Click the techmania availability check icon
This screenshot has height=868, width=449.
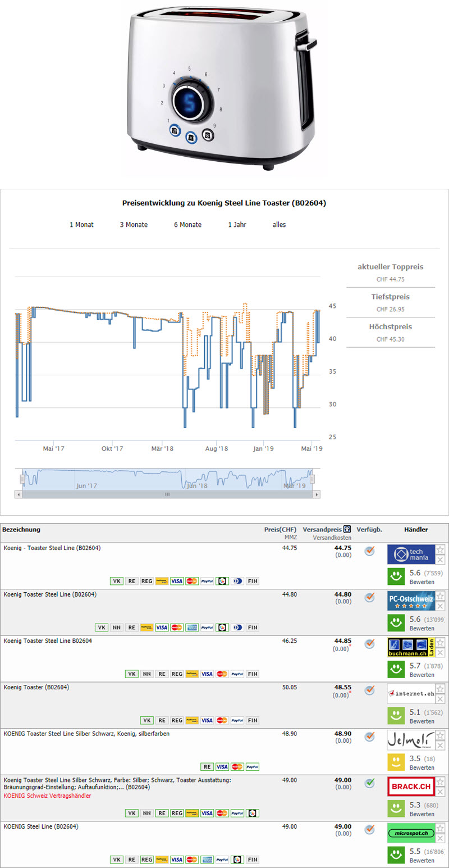tap(369, 551)
